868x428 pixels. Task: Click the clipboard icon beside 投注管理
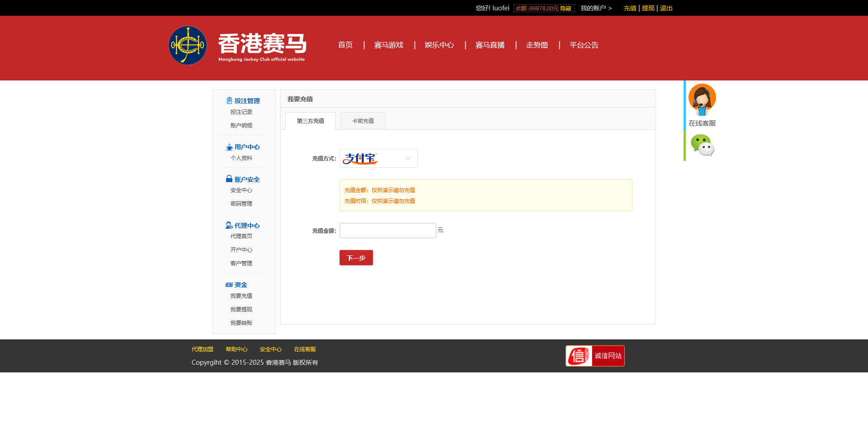coord(229,101)
